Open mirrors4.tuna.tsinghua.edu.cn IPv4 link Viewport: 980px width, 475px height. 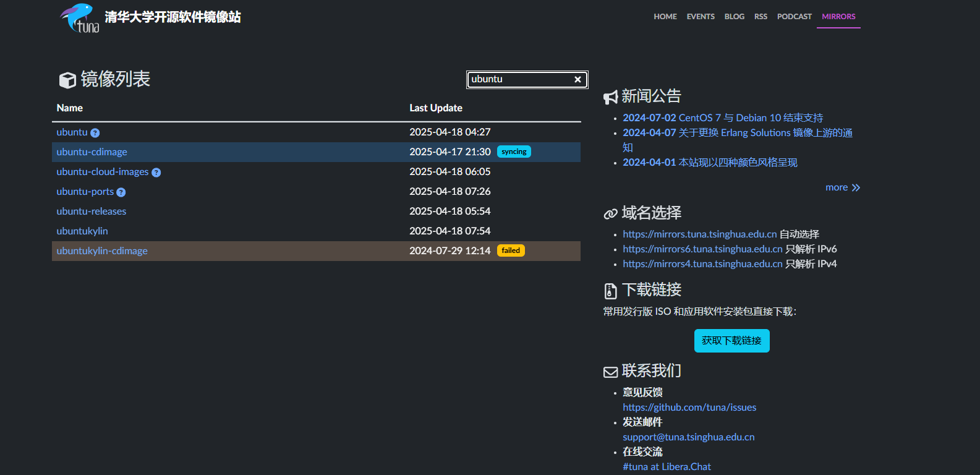[702, 264]
